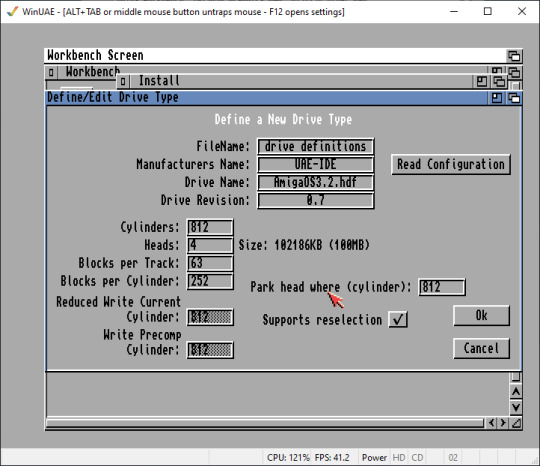
Task: Click the Install window scroll up arrow
Action: [516, 392]
